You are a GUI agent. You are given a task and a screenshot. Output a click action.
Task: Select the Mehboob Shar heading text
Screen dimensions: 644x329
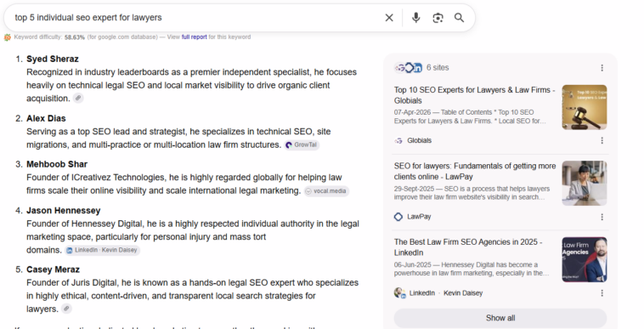click(x=57, y=164)
